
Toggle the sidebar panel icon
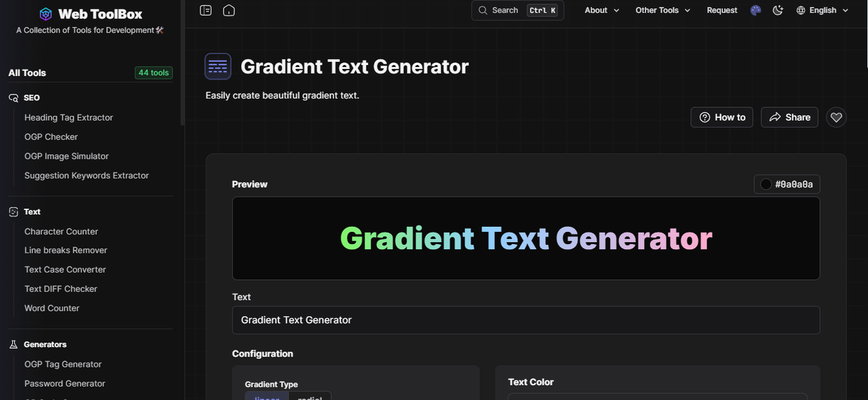point(205,10)
